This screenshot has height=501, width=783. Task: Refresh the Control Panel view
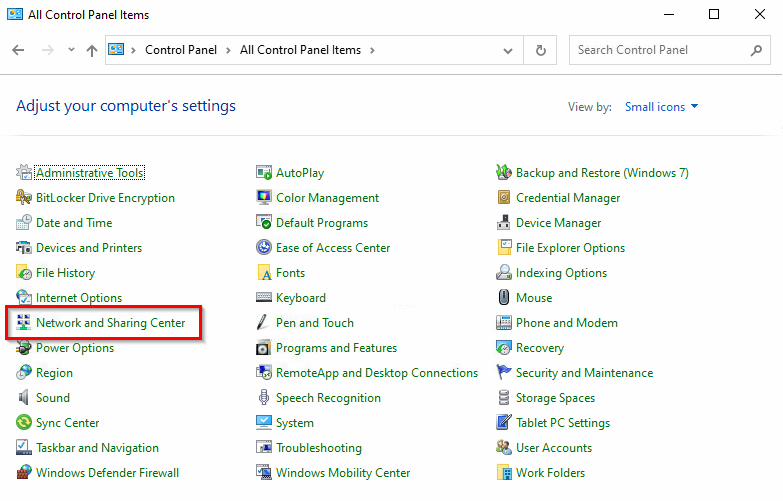(x=540, y=50)
